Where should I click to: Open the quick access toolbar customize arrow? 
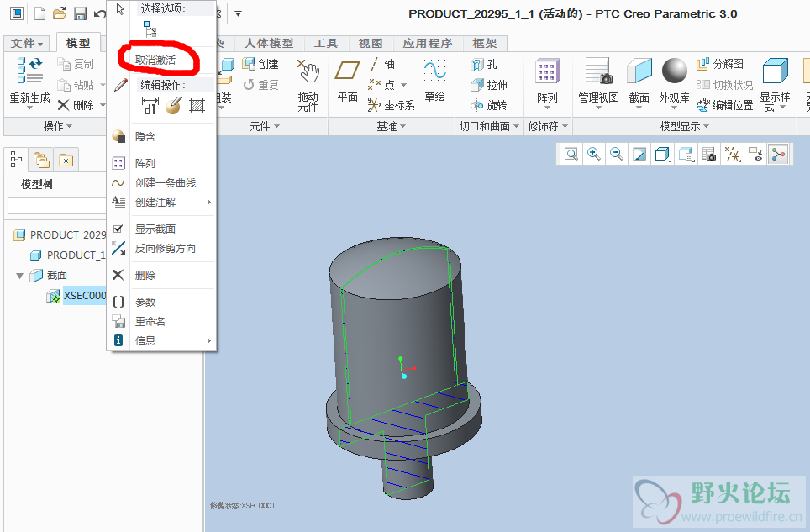238,13
